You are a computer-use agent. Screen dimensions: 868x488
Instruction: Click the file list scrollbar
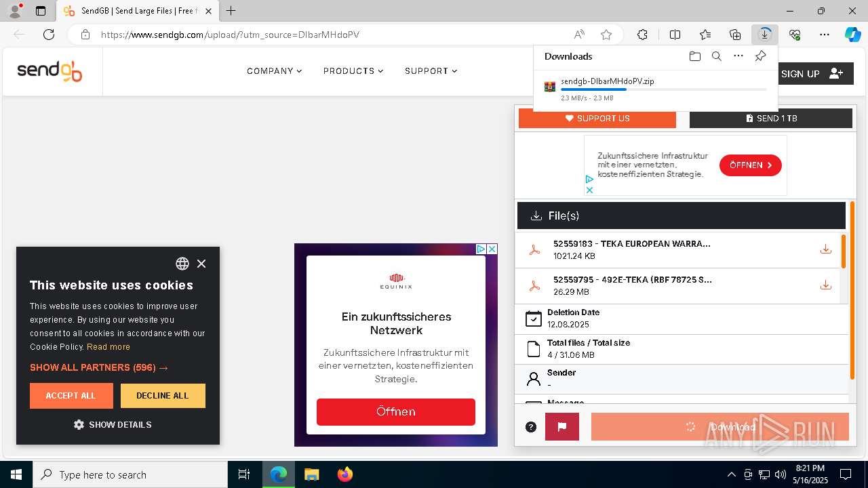click(x=844, y=251)
